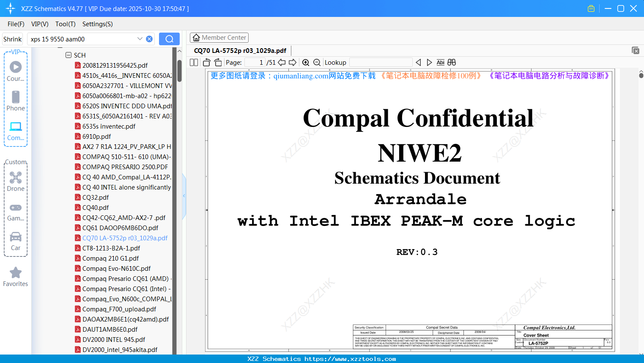
Task: Click the file tree scrollbar thumb
Action: click(179, 71)
